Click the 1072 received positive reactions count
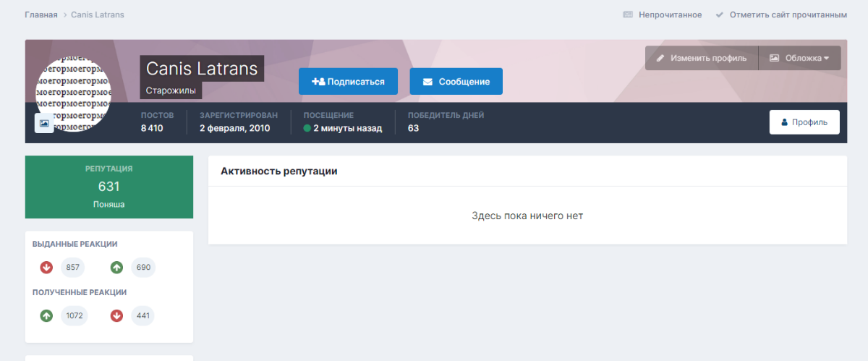Viewport: 868px width, 361px height. coord(74,315)
